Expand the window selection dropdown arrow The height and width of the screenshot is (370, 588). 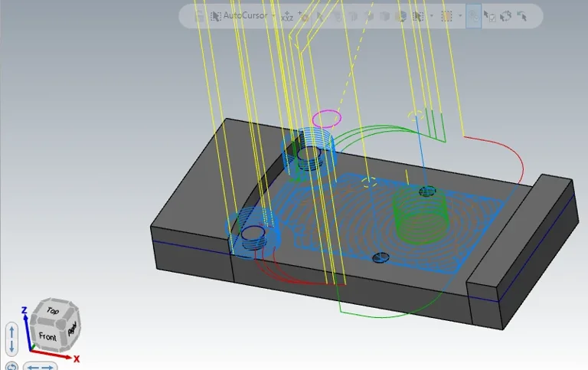(460, 16)
